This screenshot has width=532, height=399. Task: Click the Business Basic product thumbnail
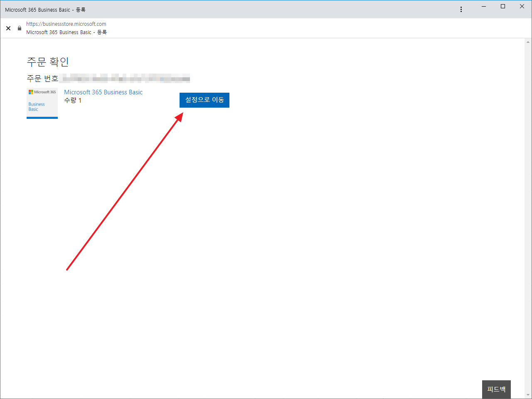coord(42,103)
